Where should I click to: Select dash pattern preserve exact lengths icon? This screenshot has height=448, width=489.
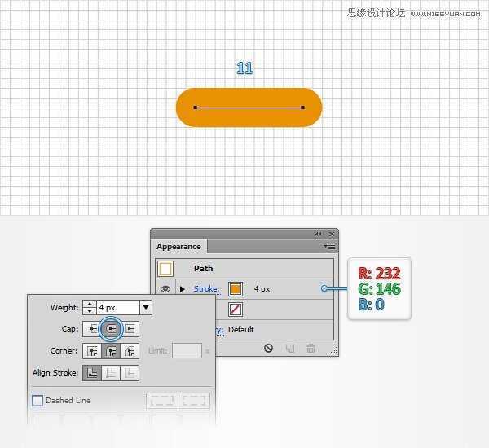point(162,401)
